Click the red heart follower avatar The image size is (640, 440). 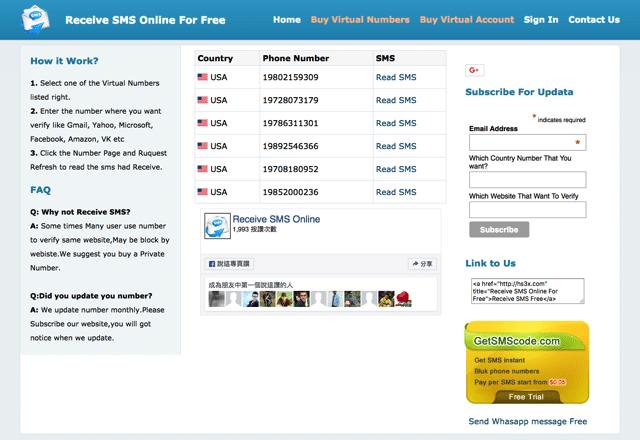401,299
